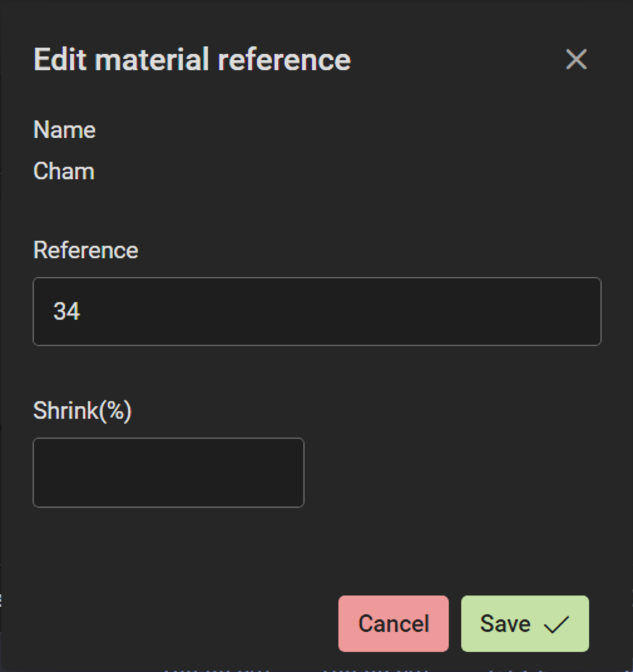Click the word Save on the button
This screenshot has width=633, height=672.
pyautogui.click(x=505, y=624)
